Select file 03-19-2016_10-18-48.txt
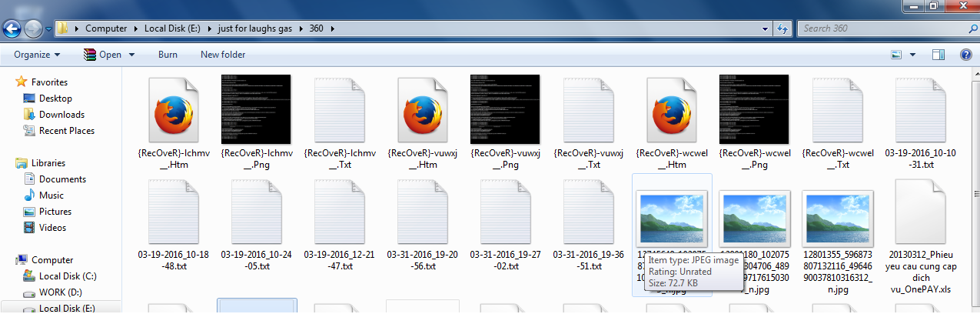The width and height of the screenshot is (980, 314). click(x=173, y=225)
